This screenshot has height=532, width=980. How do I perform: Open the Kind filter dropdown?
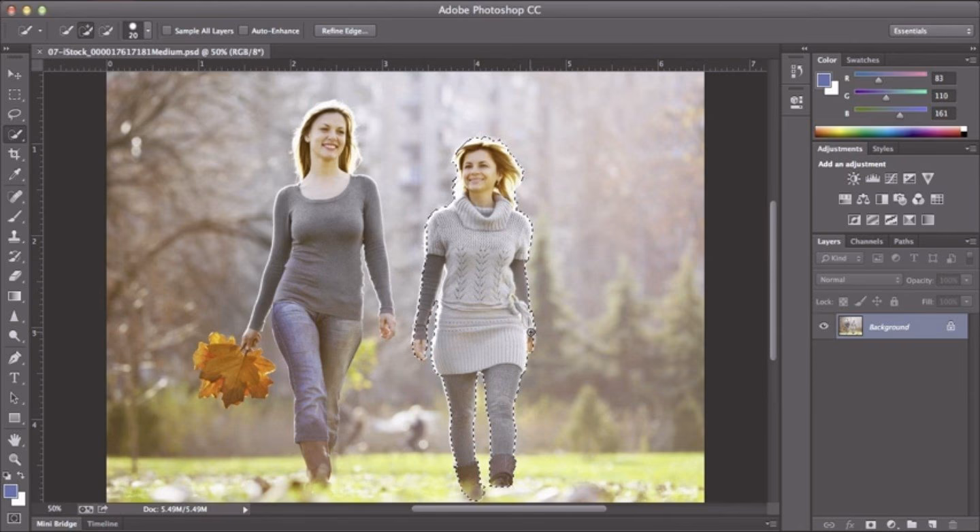tap(839, 258)
